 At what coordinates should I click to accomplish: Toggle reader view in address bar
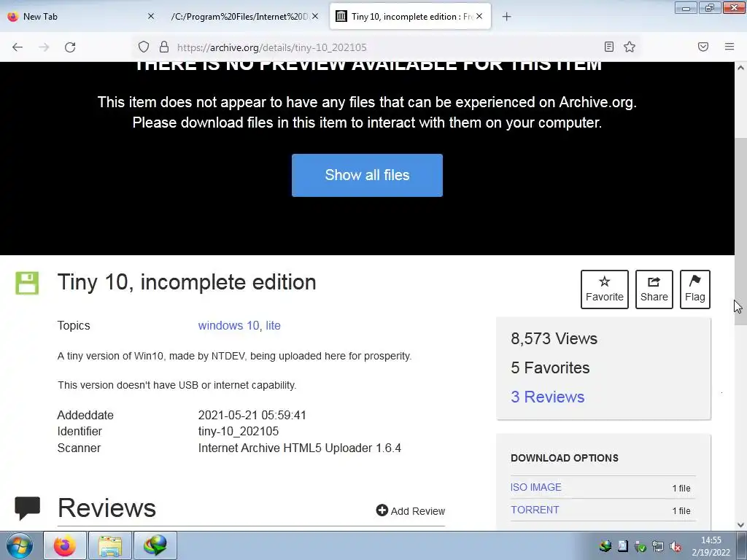pyautogui.click(x=609, y=47)
